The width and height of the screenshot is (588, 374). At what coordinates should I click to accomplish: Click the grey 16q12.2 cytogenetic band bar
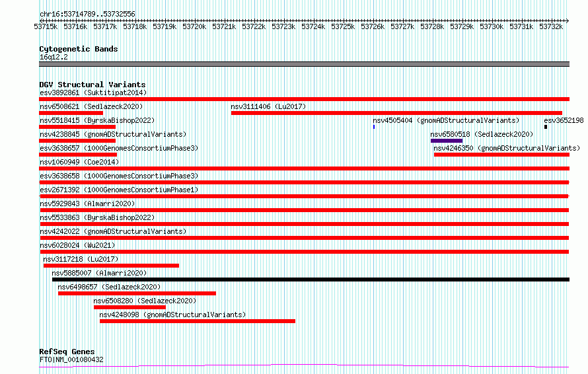click(x=304, y=64)
